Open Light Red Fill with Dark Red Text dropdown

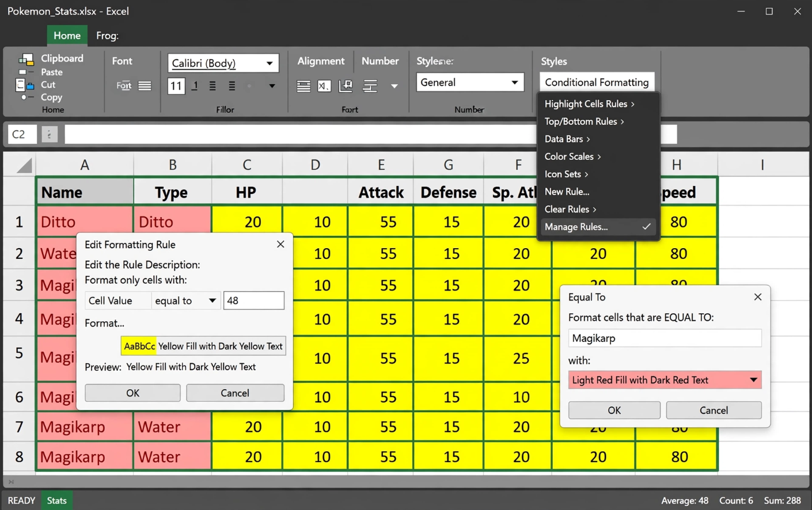[x=665, y=380]
